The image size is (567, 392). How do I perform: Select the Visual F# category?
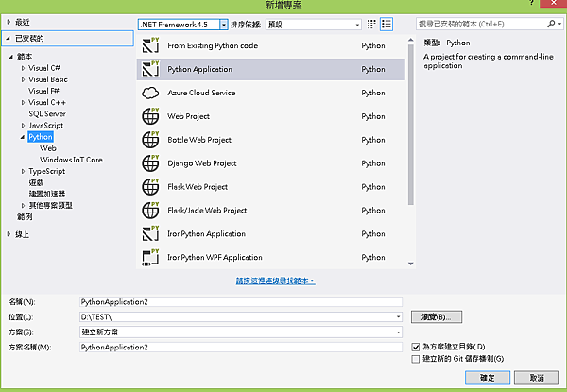[x=43, y=91]
